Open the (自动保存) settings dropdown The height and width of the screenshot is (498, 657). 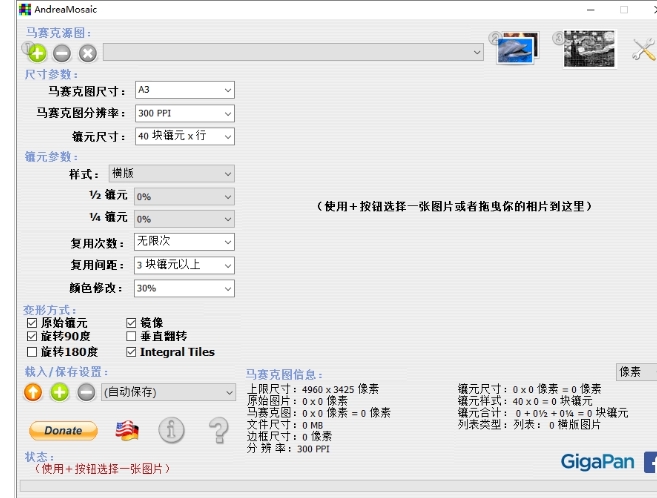tap(168, 392)
